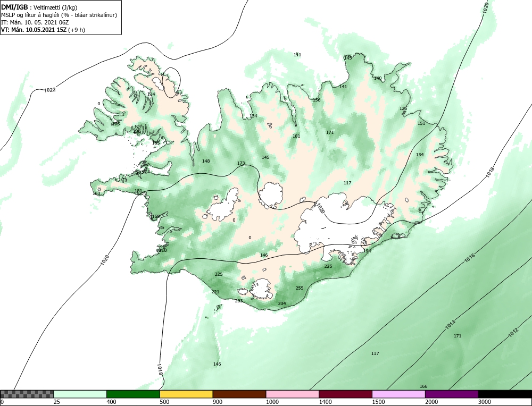Click the map value '111'
The height and width of the screenshot is (406, 532).
pos(297,55)
